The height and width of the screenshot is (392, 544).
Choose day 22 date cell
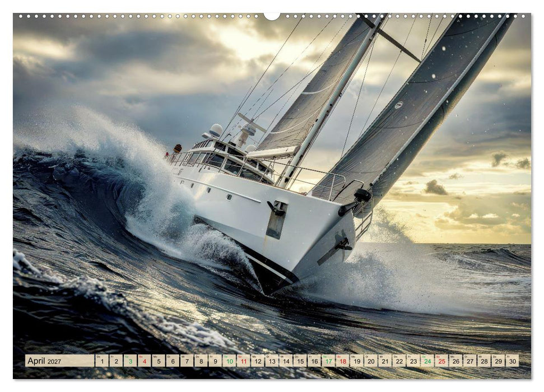(399, 361)
